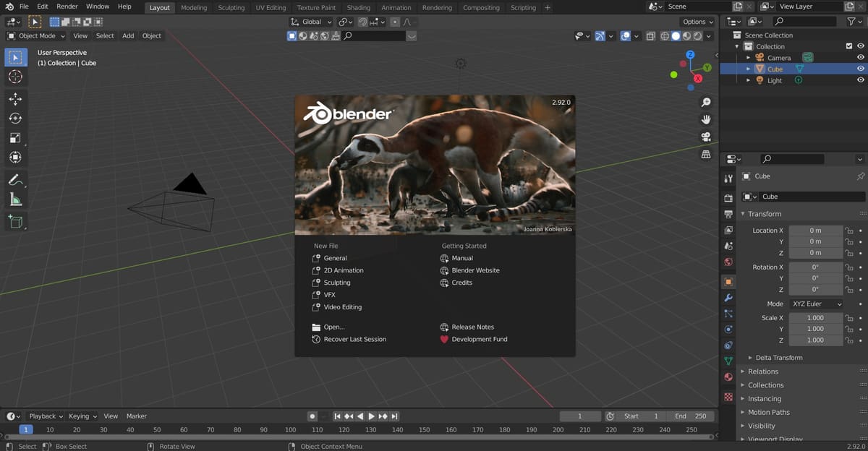The height and width of the screenshot is (451, 868).
Task: Open the Particles properties tab
Action: pos(728,314)
